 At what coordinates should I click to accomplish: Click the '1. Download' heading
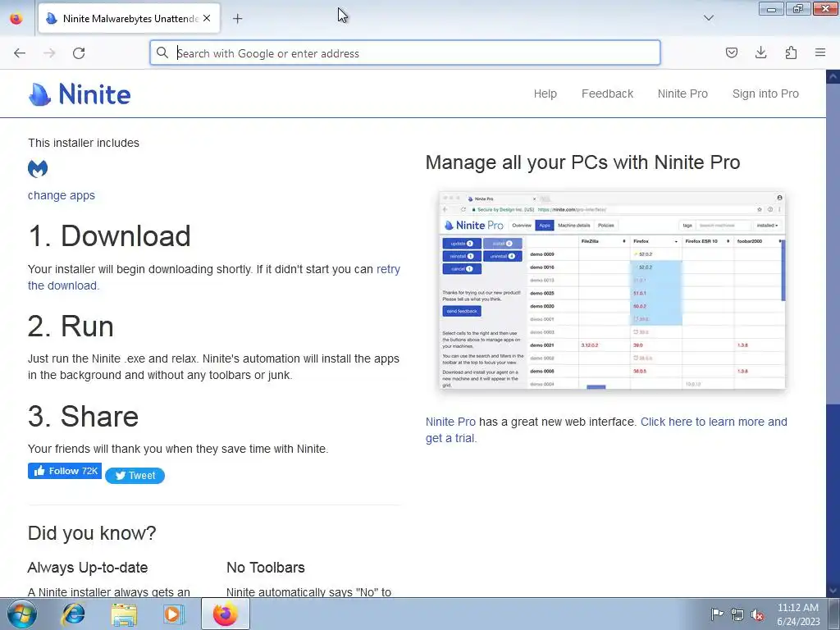(x=109, y=235)
